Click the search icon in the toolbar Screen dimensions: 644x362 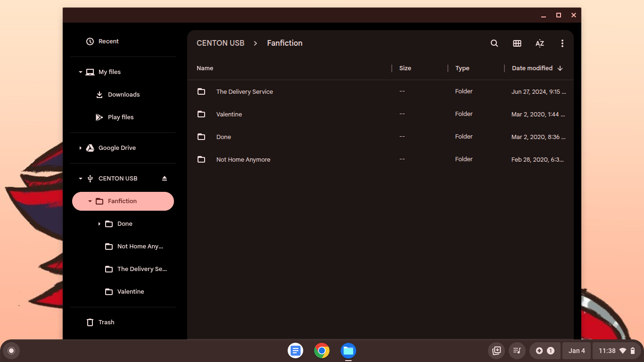coord(494,43)
